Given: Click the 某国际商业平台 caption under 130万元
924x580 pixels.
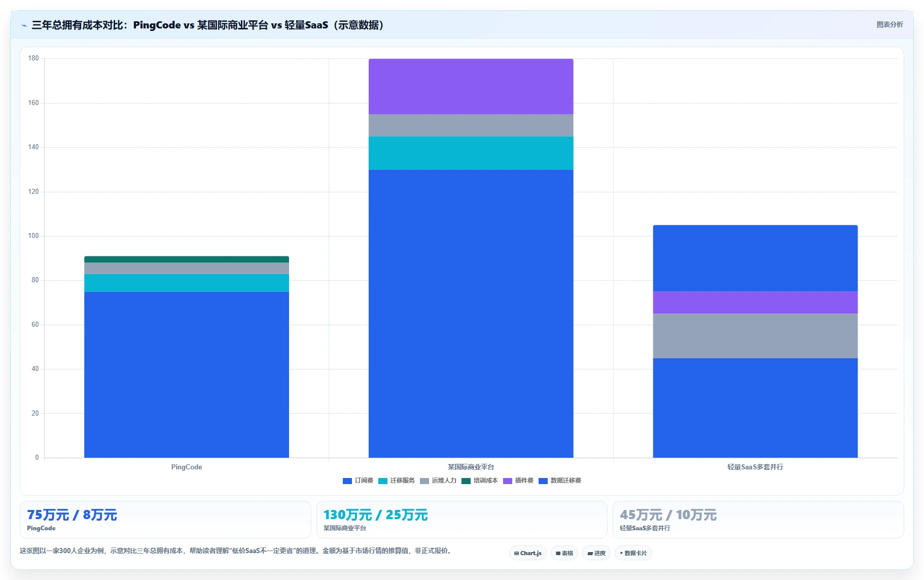Looking at the screenshot, I should pyautogui.click(x=345, y=528).
